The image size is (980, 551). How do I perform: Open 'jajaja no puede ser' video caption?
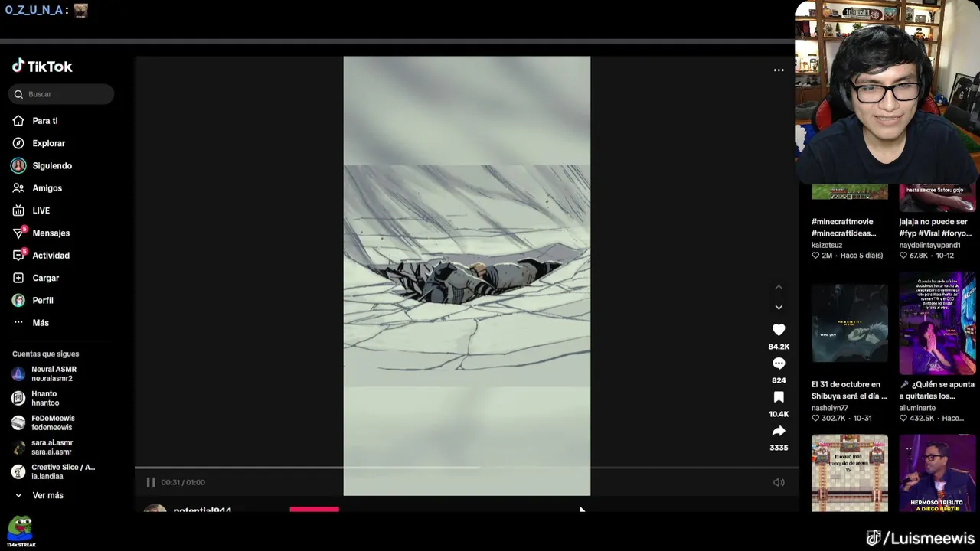click(x=935, y=227)
